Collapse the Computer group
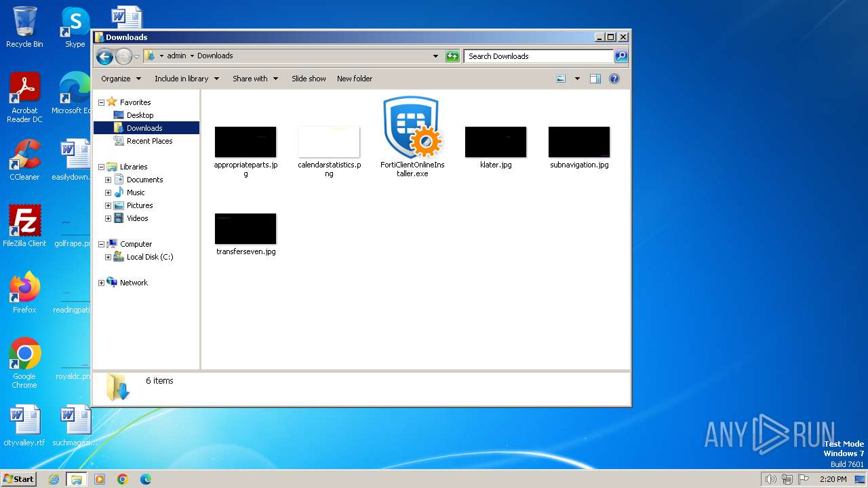Screen dimensions: 868x488 (x=101, y=244)
